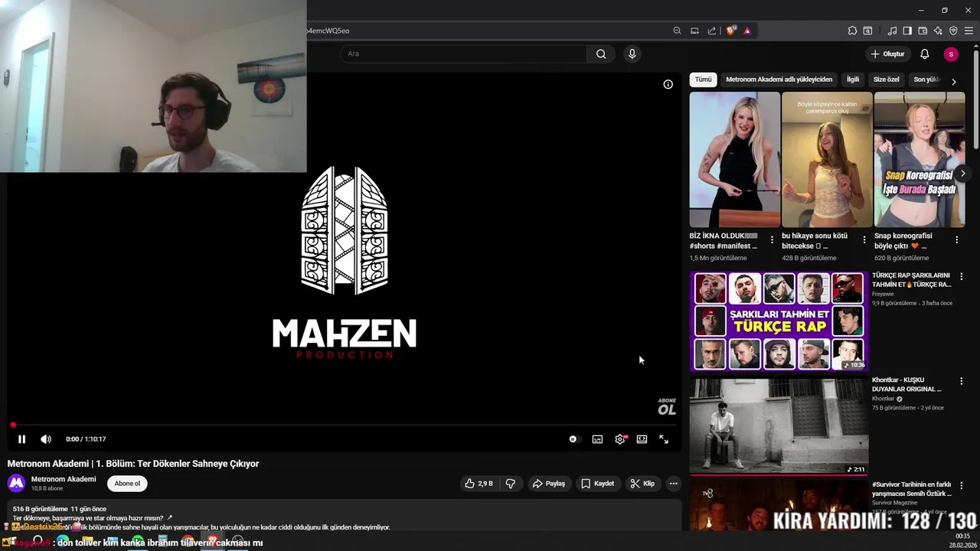Select the Tümü filter chip
980x551 pixels.
click(703, 80)
